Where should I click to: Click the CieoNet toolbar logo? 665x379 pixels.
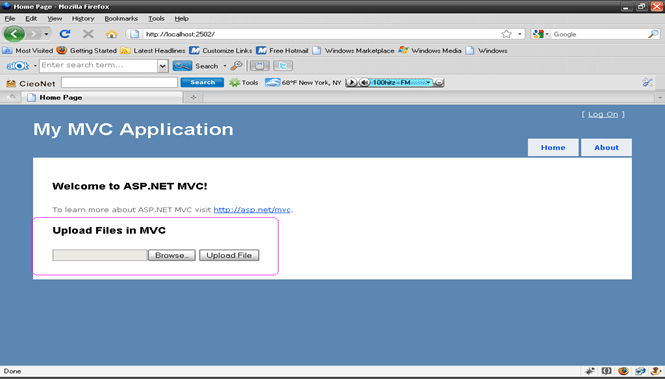click(31, 83)
